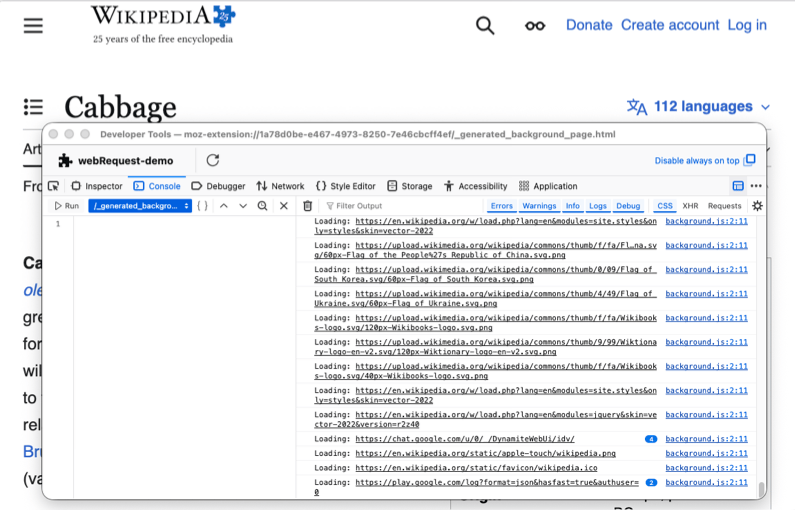
Task: Enable the Requests filter
Action: point(725,206)
